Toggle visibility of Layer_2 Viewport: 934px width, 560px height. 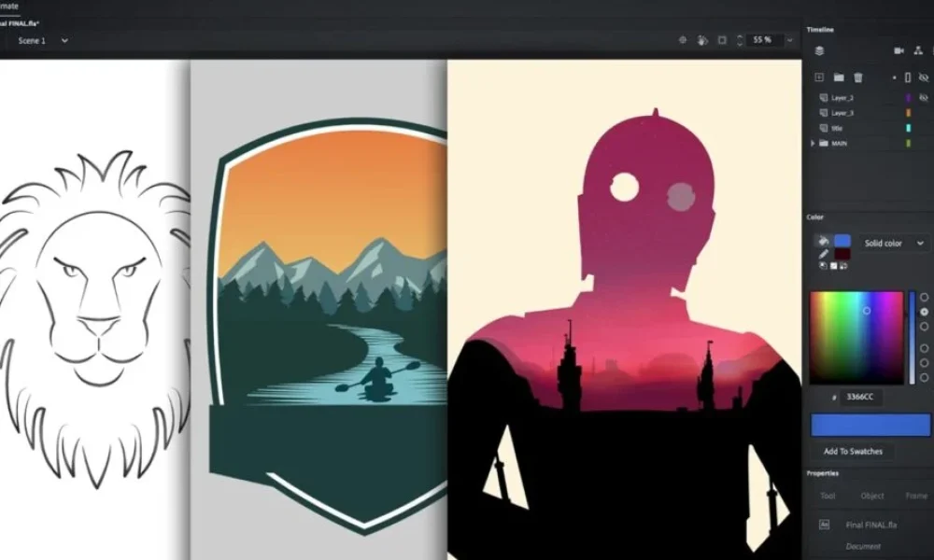point(924,98)
